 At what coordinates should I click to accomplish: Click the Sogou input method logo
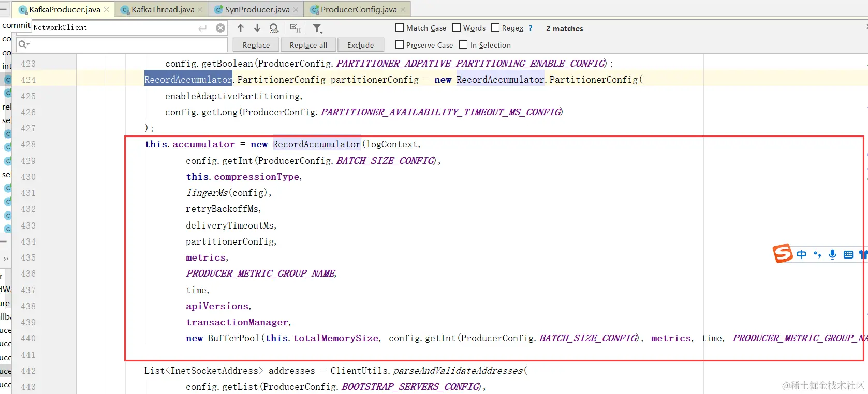[x=783, y=253]
